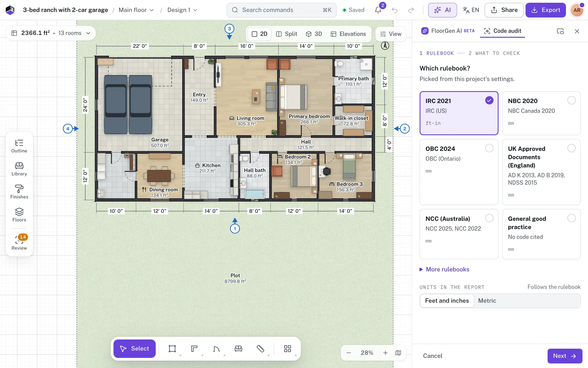
Task: Open the View options menu
Action: point(390,34)
